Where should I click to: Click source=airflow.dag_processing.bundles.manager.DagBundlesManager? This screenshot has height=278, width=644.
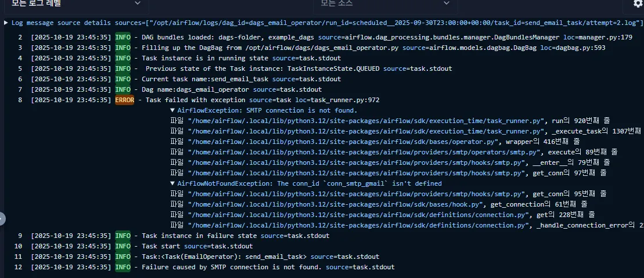(x=438, y=37)
